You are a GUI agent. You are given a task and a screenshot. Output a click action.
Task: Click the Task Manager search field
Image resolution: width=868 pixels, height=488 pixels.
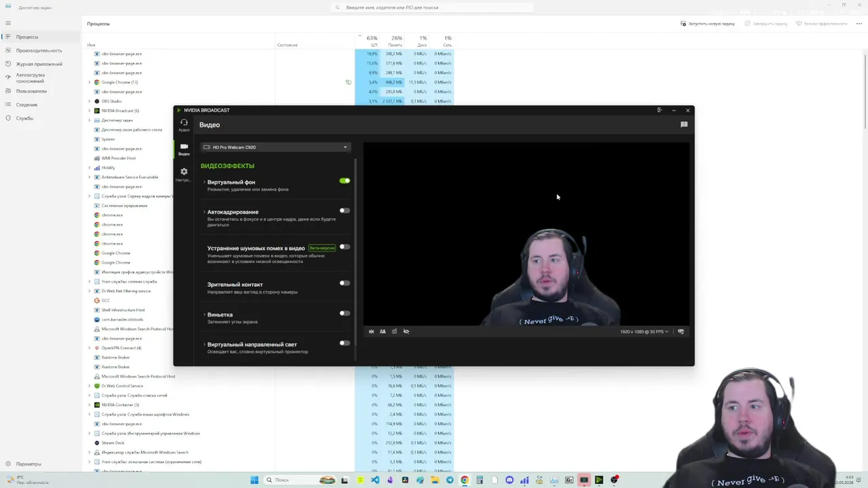434,7
